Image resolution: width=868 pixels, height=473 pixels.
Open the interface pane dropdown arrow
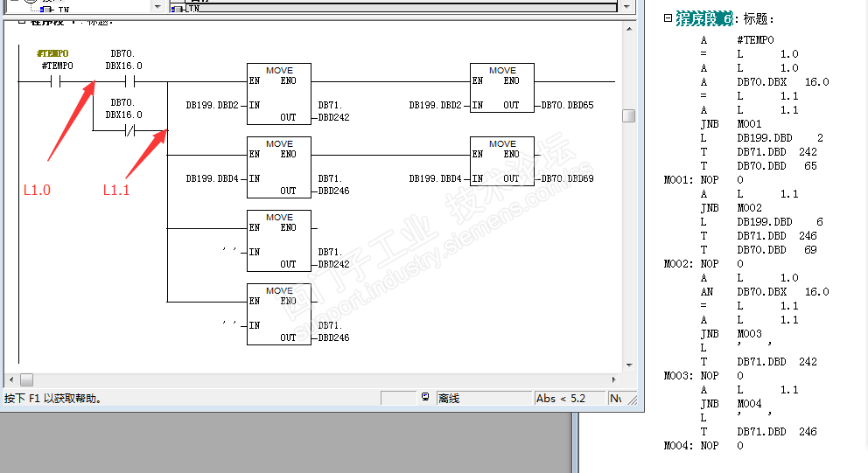coord(157,7)
